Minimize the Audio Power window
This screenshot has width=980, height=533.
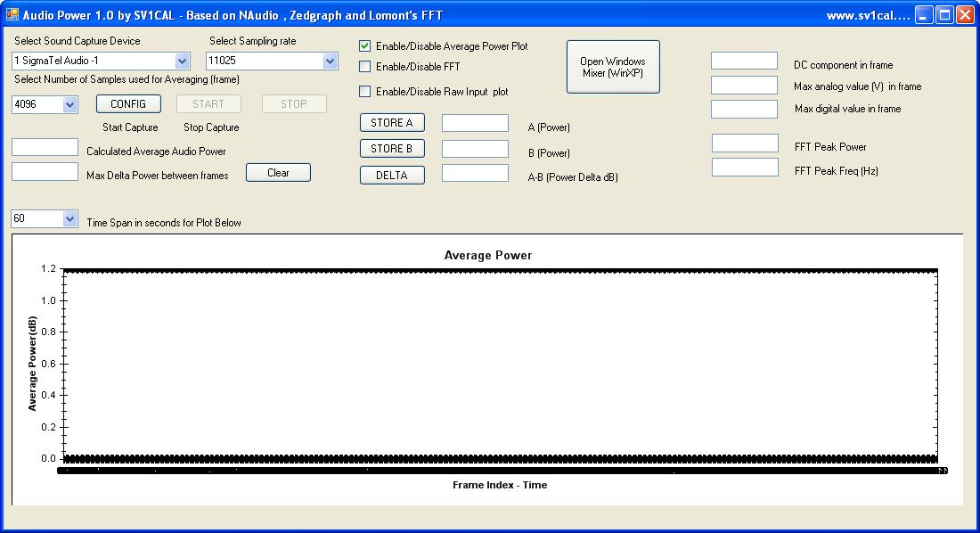(925, 15)
